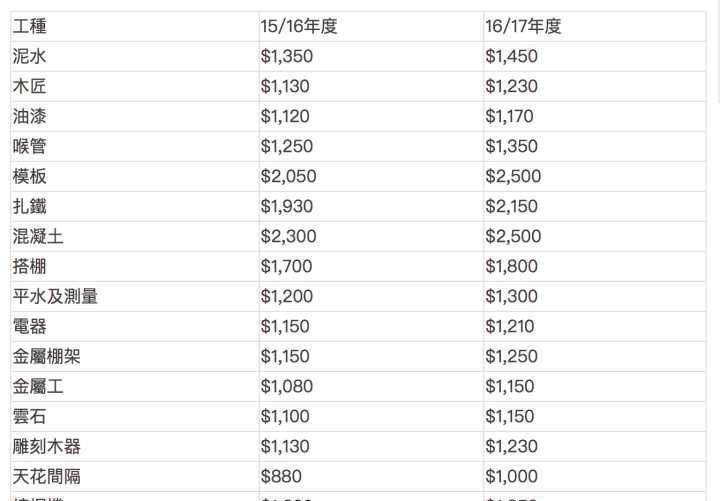Image resolution: width=720 pixels, height=501 pixels.
Task: Click 搭棚 16/17 wage $1,800
Action: coord(512,267)
